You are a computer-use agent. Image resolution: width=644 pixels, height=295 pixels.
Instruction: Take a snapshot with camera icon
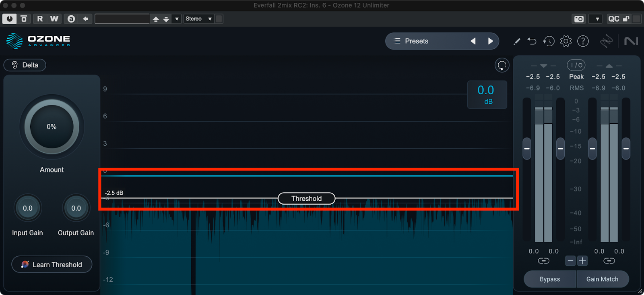579,19
